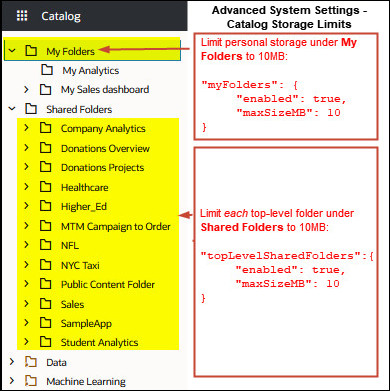Click the SampleApp folder icon
Image resolution: width=390 pixels, height=391 pixels.
tap(45, 323)
